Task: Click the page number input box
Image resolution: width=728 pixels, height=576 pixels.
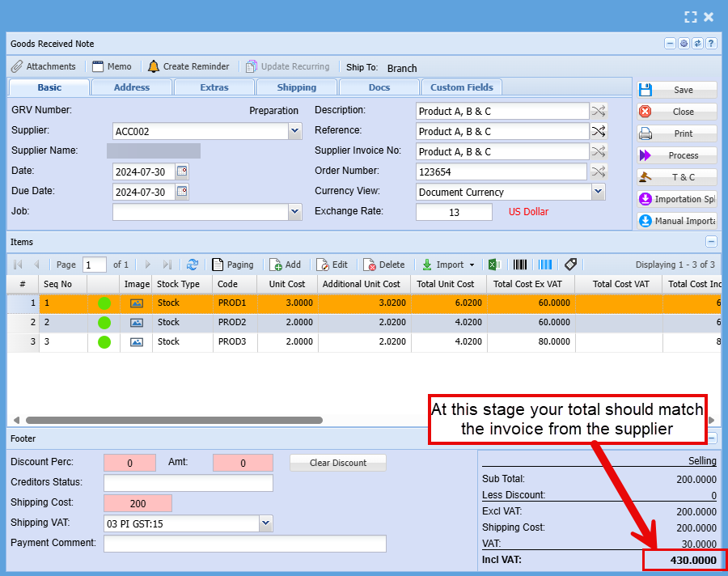Action: pos(95,265)
